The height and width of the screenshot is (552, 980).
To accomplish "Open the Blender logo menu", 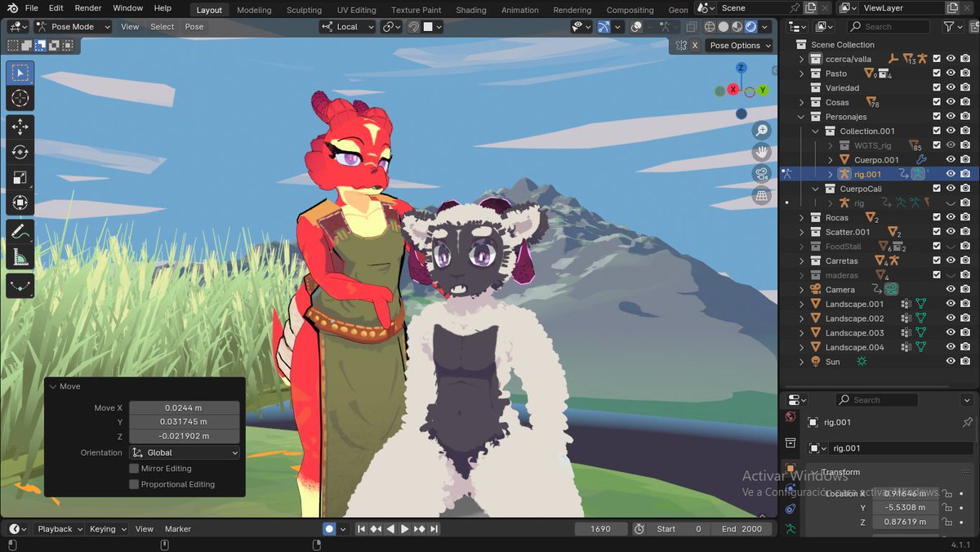I will point(11,8).
